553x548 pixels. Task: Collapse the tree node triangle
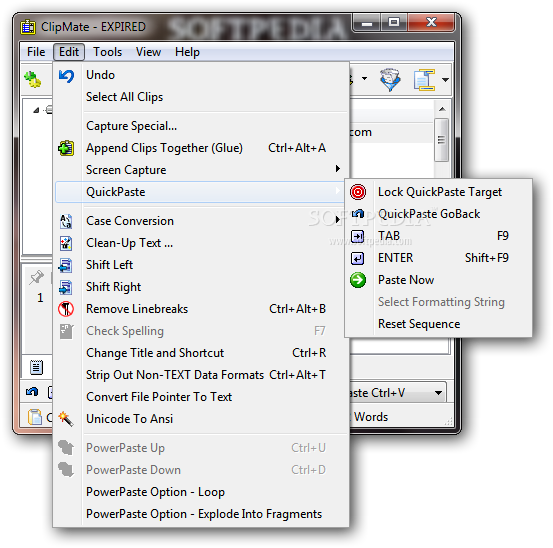click(36, 111)
